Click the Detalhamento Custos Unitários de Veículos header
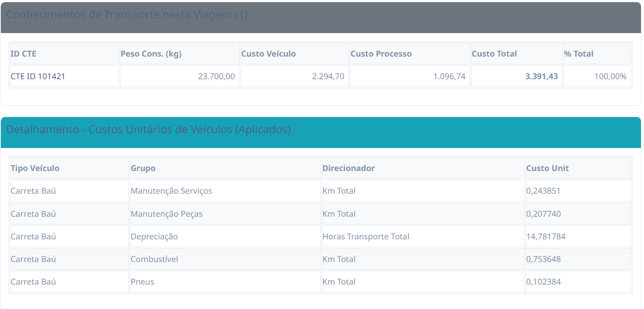Screen dimensions: 644x309 (148, 130)
